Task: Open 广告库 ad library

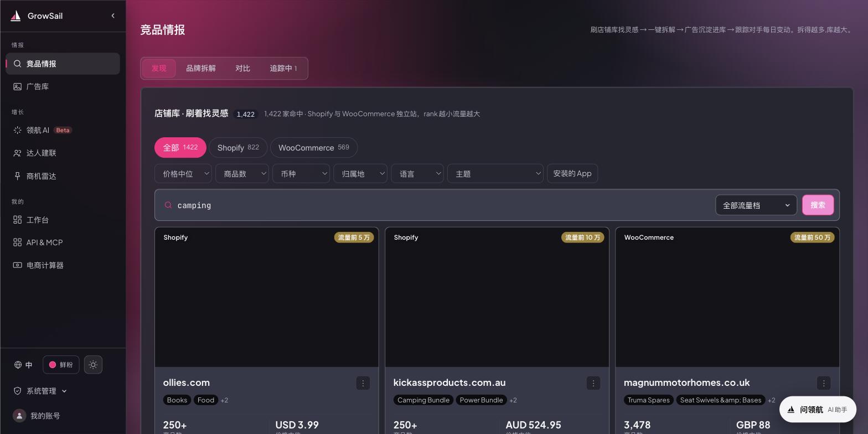Action: pos(63,86)
